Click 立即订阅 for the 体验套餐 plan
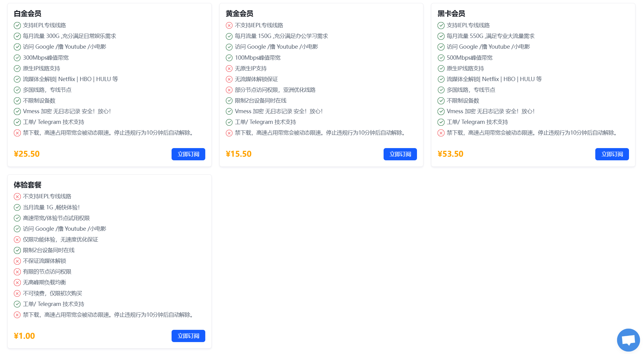The width and height of the screenshot is (644, 354). (x=188, y=336)
